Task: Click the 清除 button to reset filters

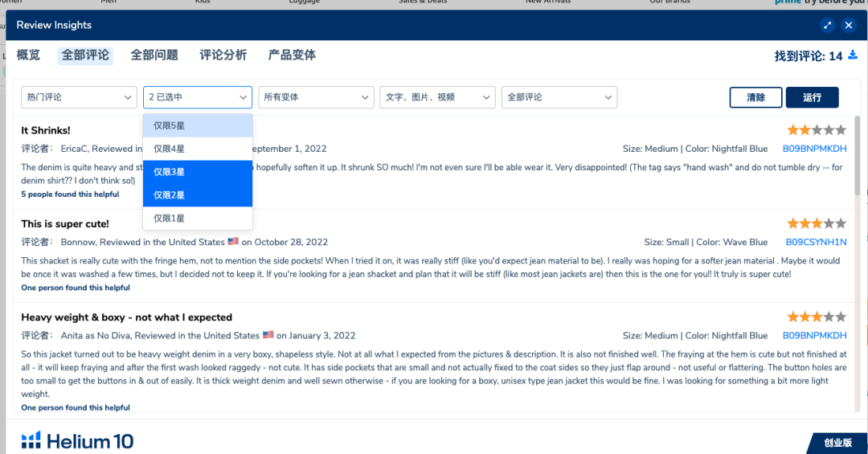Action: point(755,97)
